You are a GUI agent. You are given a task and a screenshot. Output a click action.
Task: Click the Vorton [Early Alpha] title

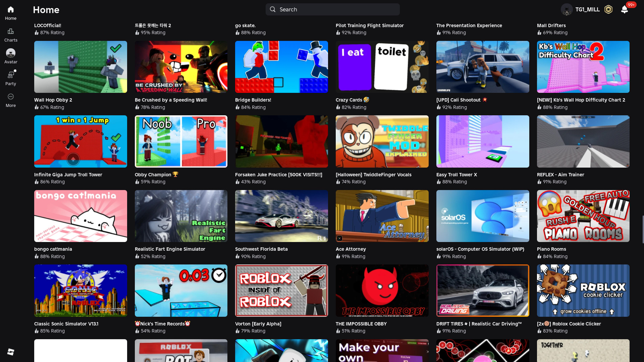click(258, 324)
